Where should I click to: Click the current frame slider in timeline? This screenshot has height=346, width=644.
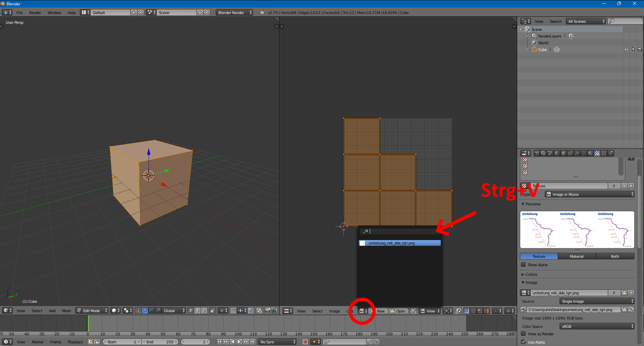(x=195, y=342)
